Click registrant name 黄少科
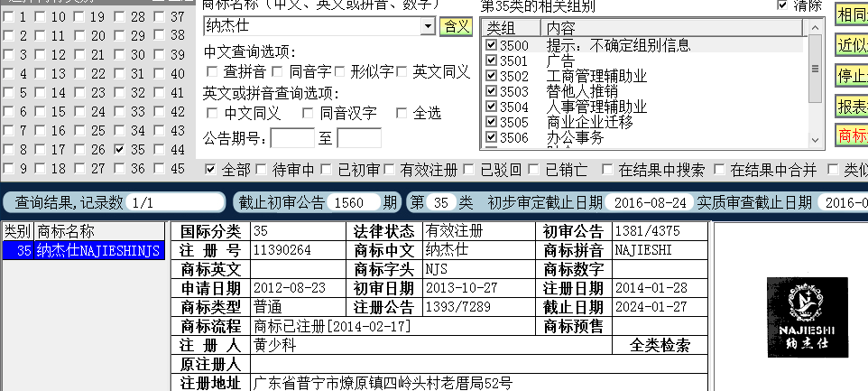Image resolution: width=868 pixels, height=391 pixels. tap(275, 346)
